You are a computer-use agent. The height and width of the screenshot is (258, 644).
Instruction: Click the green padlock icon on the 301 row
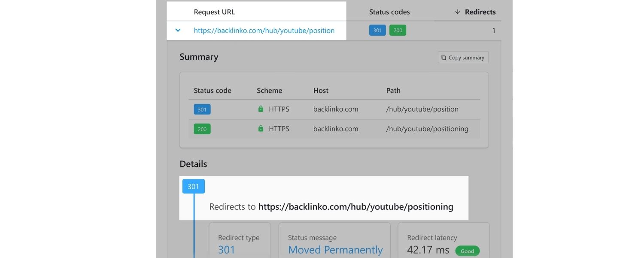point(261,109)
